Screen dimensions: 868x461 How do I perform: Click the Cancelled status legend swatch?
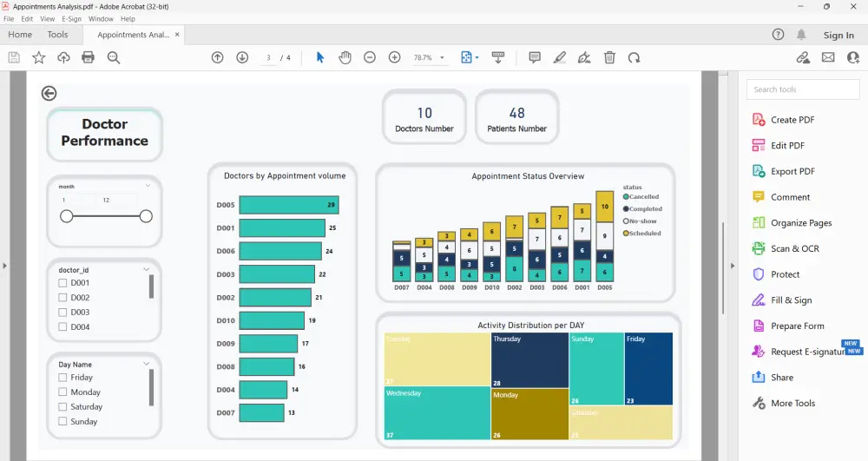pos(626,196)
